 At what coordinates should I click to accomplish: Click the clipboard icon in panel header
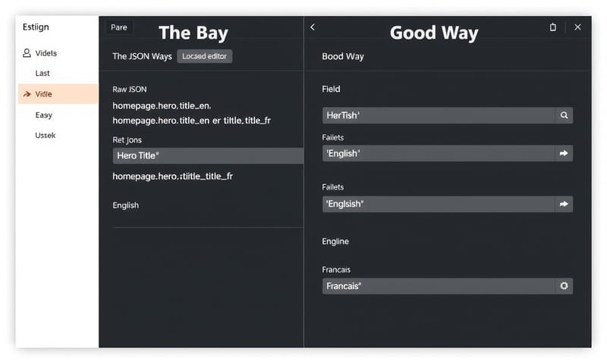[553, 27]
